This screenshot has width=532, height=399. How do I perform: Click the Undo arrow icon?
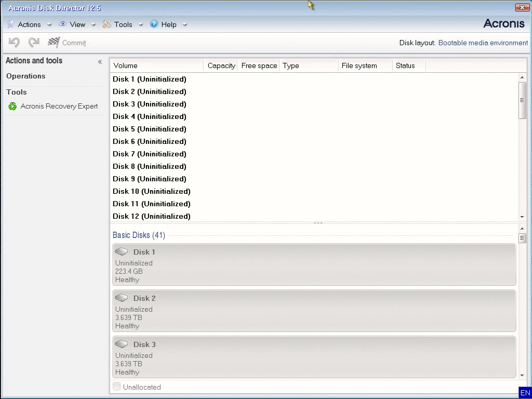click(x=14, y=43)
